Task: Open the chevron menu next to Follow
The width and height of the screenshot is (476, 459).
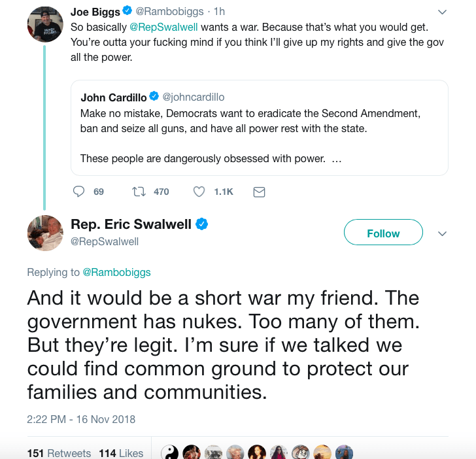Action: click(x=442, y=233)
